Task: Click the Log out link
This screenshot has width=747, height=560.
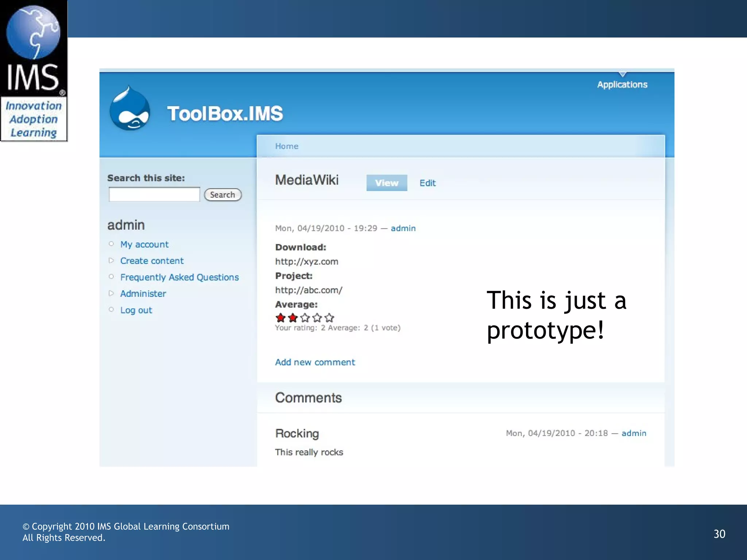Action: 136,310
